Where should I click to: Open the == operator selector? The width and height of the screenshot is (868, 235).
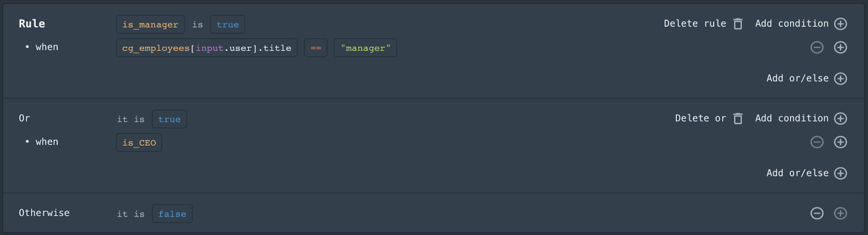(316, 48)
